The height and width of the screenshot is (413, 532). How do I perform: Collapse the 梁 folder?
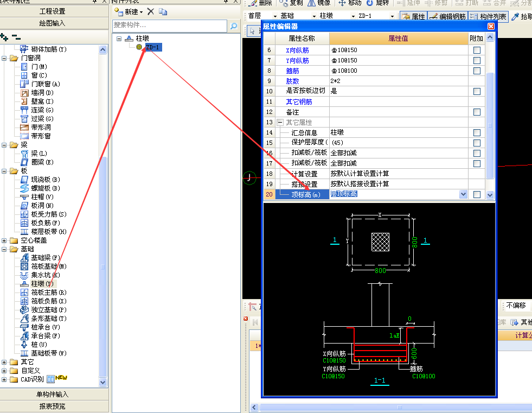4,145
